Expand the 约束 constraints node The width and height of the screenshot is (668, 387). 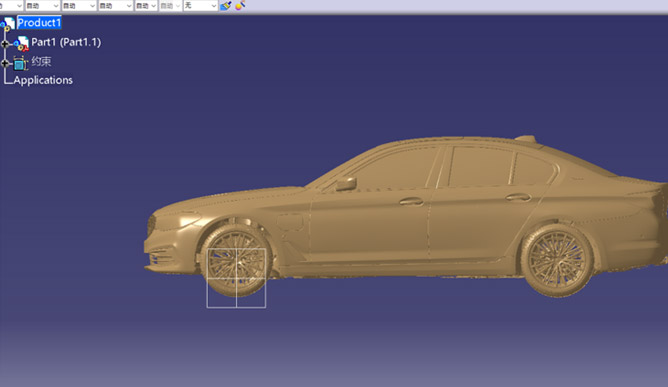pos(5,64)
